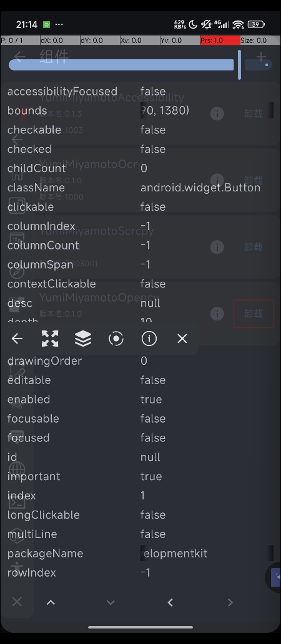Viewport: 281px width, 644px height.
Task: Tap the info icon beside YumiMiyamotoAccessibility
Action: pos(217,113)
